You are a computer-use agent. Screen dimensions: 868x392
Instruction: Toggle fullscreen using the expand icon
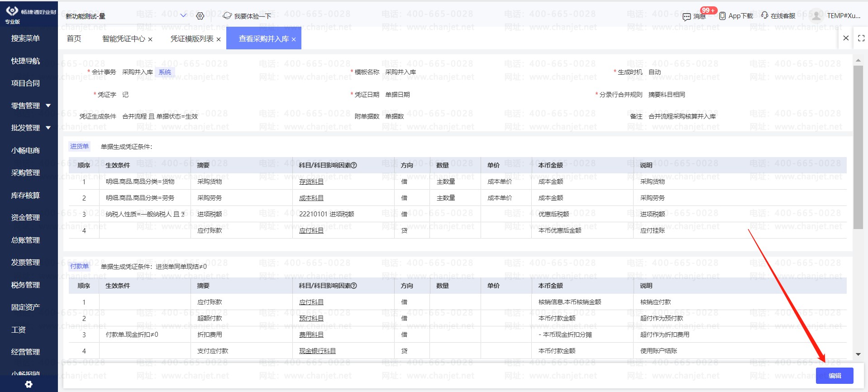pyautogui.click(x=861, y=38)
